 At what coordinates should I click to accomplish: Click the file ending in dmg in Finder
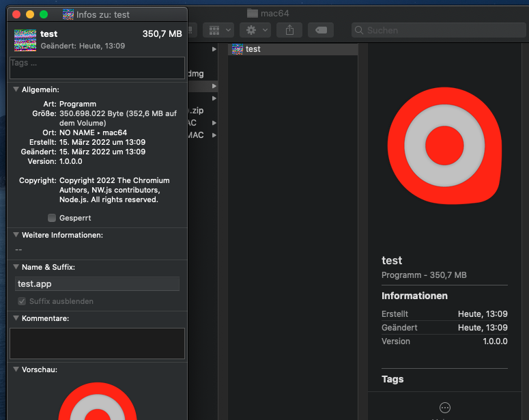point(197,74)
